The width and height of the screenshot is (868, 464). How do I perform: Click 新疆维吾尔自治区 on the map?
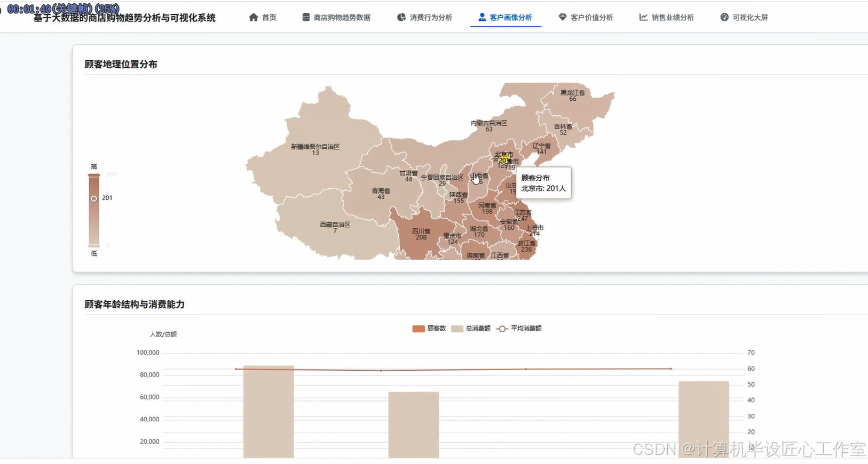coord(315,149)
